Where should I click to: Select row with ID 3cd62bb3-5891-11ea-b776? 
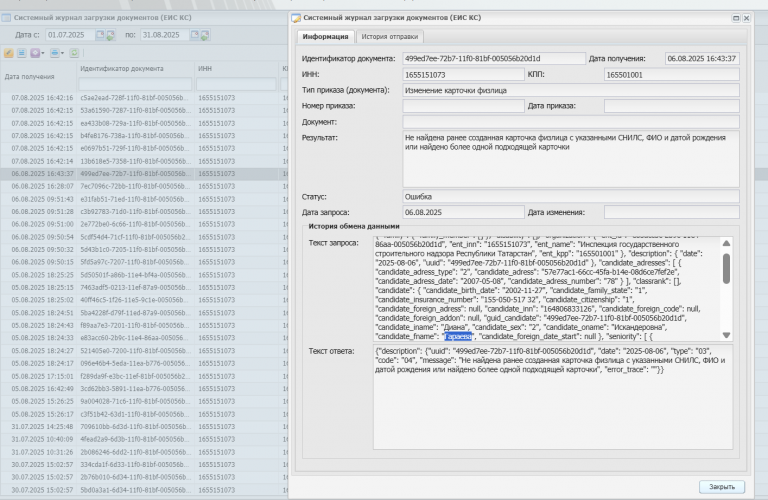(144, 389)
